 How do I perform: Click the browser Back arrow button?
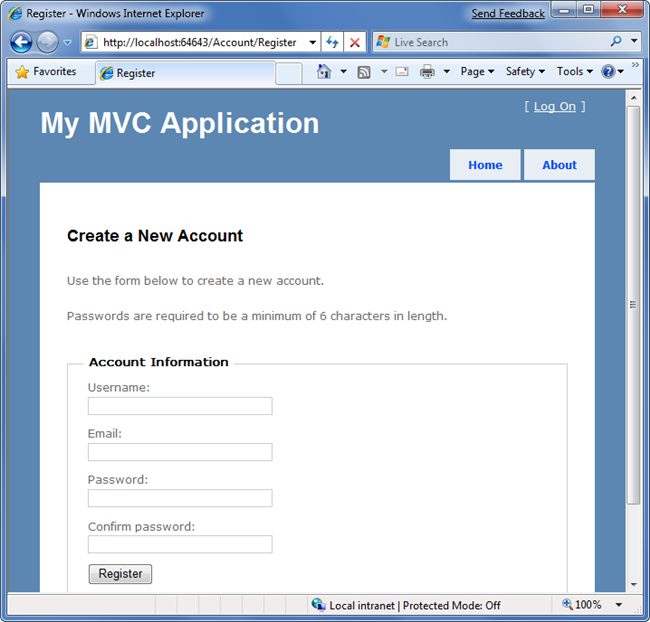[21, 43]
